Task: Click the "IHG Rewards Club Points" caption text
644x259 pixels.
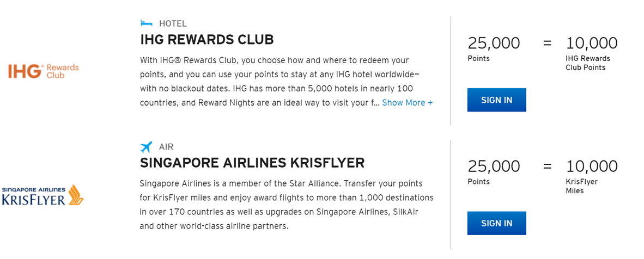Action: [x=588, y=63]
